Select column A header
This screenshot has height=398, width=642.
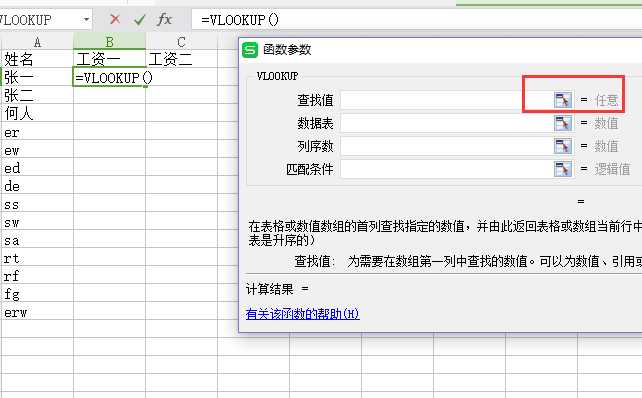tap(37, 42)
